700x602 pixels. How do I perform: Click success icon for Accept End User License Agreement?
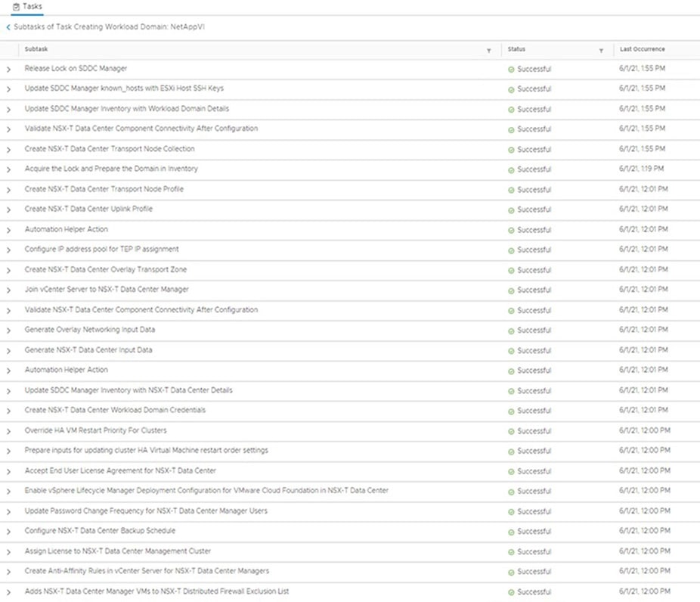click(511, 472)
